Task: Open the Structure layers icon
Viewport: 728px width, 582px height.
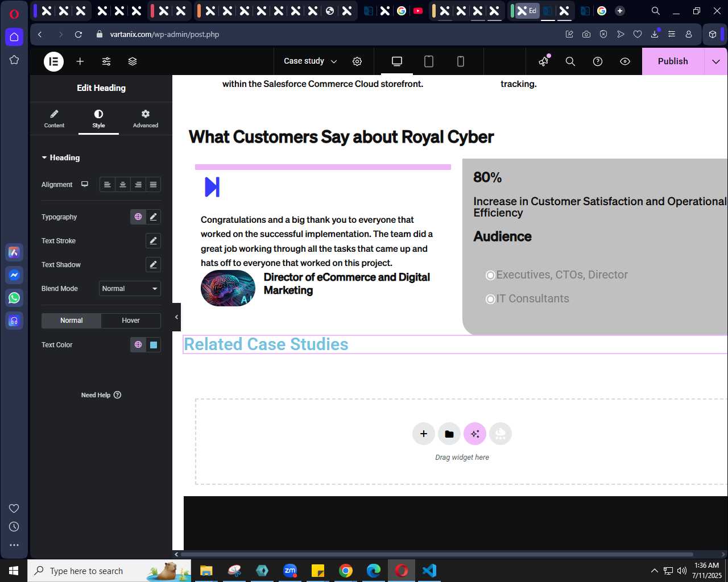Action: (x=133, y=61)
